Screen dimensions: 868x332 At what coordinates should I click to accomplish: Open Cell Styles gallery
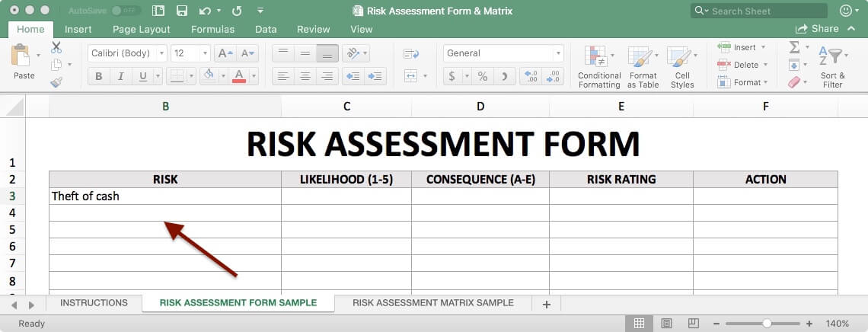pyautogui.click(x=682, y=66)
